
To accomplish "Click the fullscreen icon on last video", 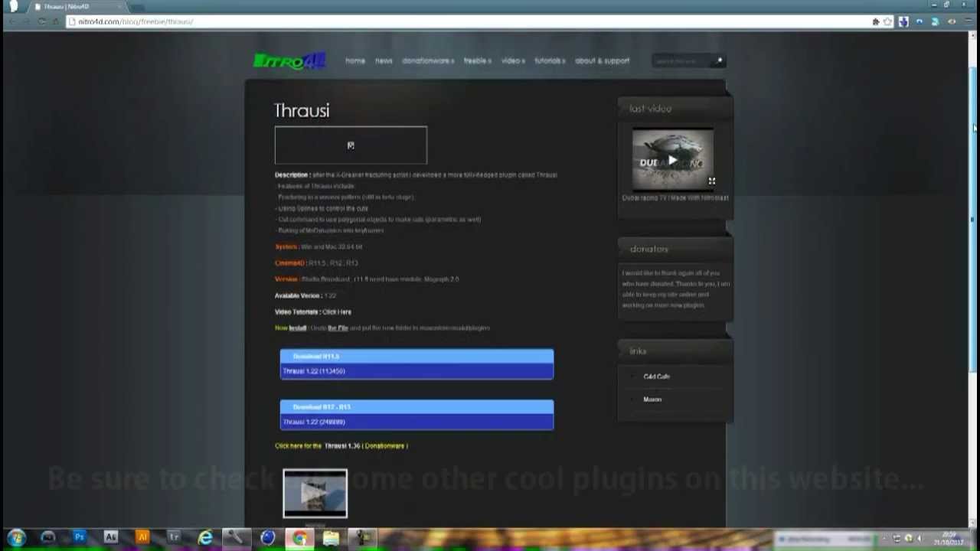I will pyautogui.click(x=711, y=181).
